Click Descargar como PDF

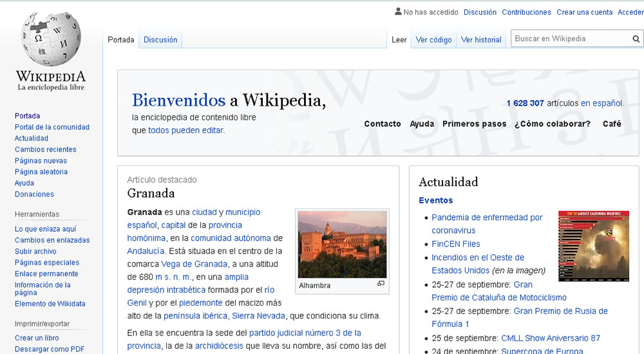pos(50,349)
